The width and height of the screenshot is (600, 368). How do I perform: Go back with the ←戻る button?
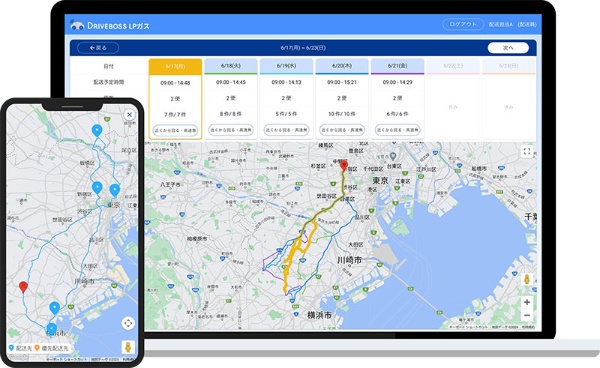(98, 48)
